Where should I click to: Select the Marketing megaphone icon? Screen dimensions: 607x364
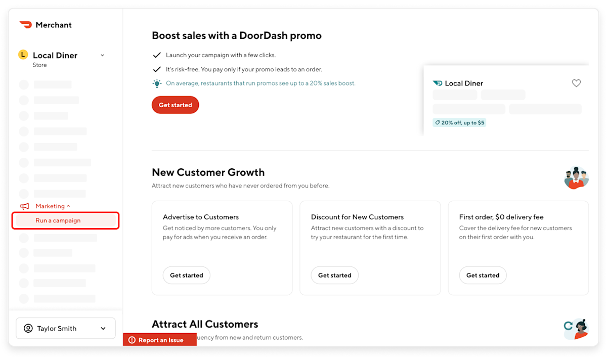coord(24,206)
